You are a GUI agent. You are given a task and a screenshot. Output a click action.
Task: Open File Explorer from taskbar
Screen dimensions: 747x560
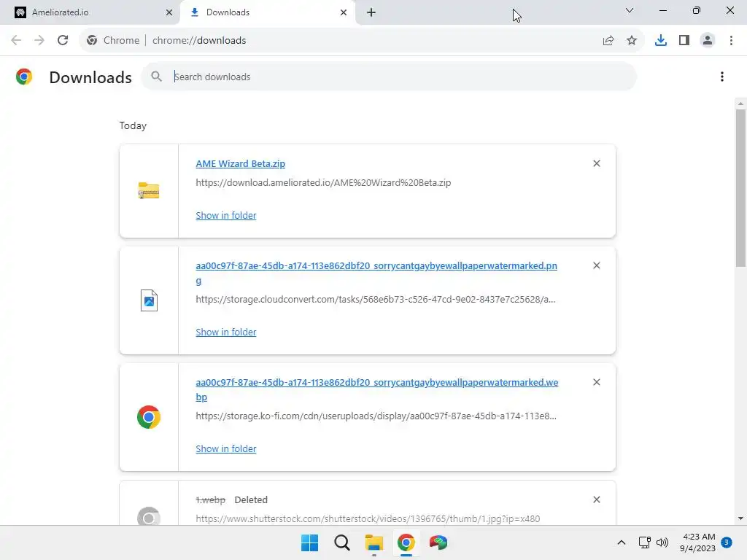(374, 542)
